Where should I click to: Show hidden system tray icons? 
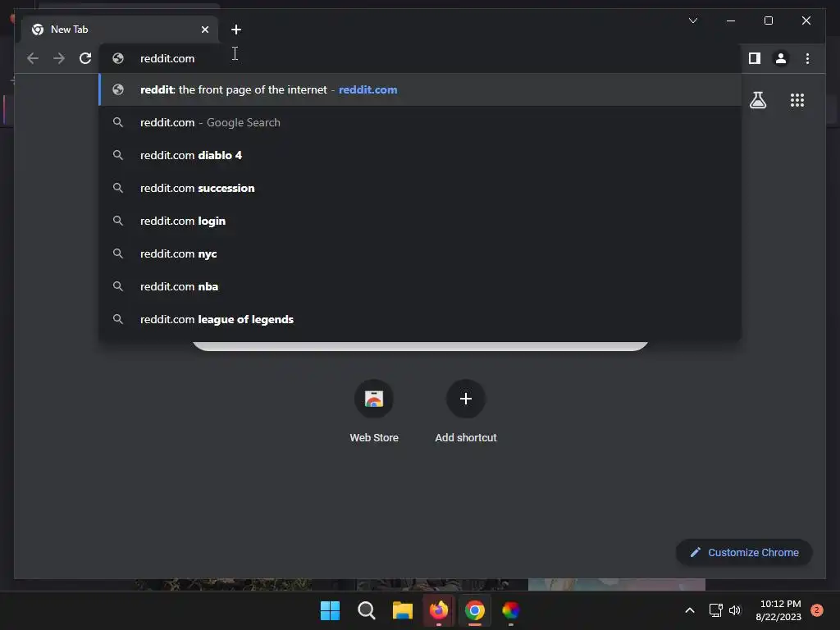pos(689,610)
